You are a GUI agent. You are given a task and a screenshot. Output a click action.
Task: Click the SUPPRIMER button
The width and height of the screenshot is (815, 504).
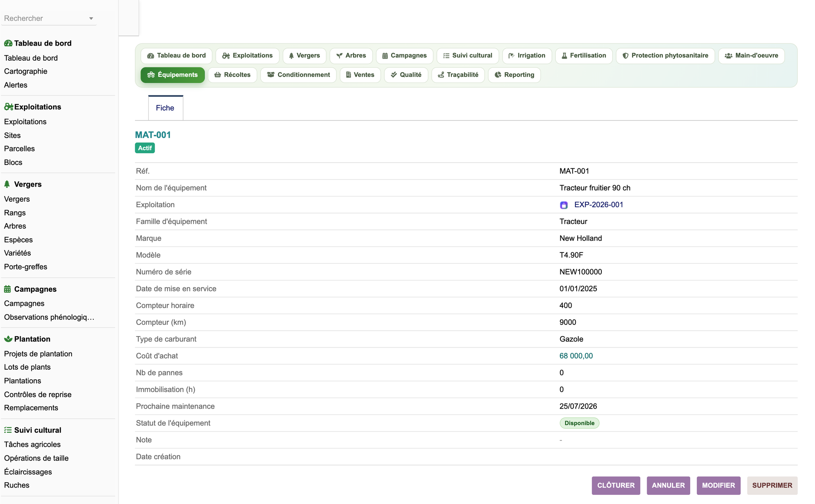772,486
